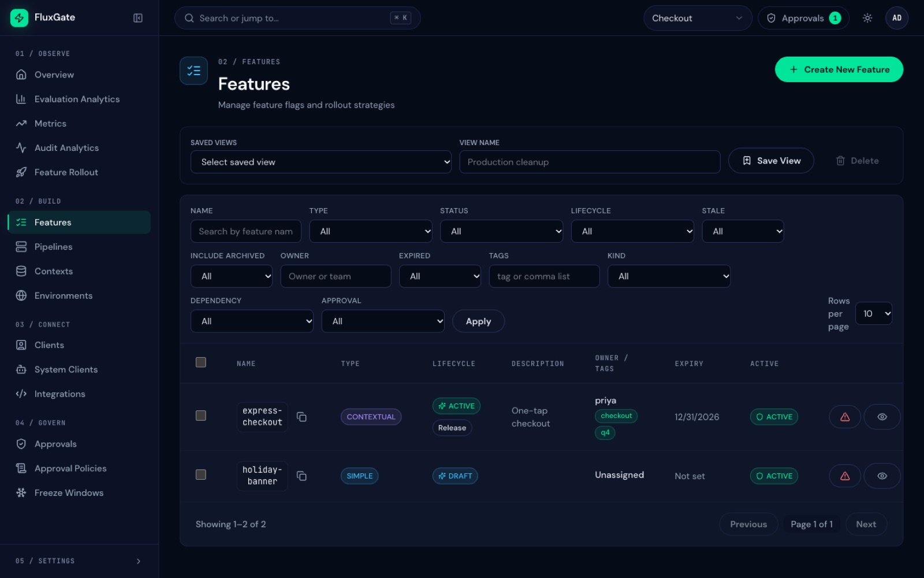Change Rows per page dropdown
924x578 pixels.
pyautogui.click(x=874, y=313)
